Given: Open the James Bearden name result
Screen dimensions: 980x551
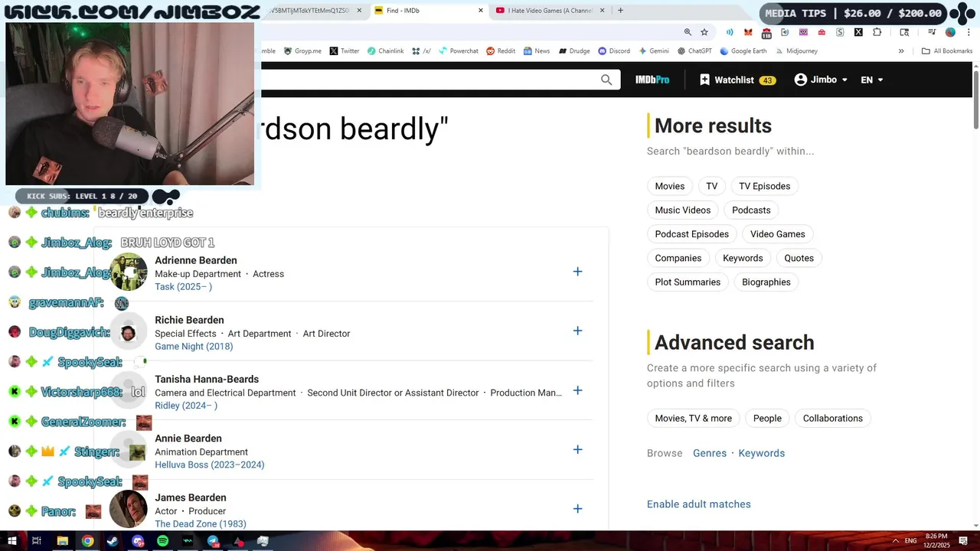Looking at the screenshot, I should [x=191, y=497].
